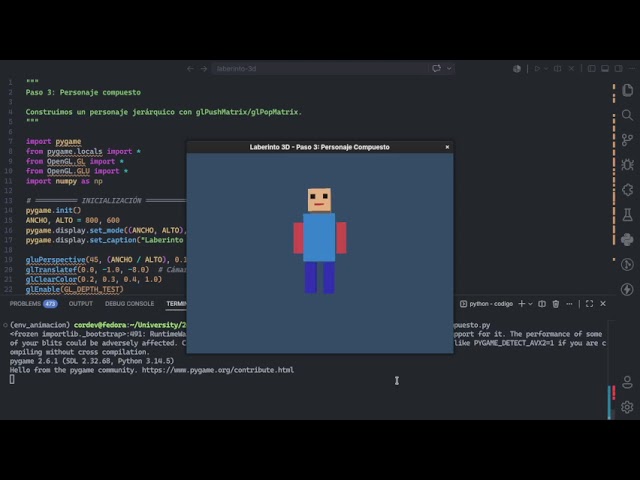Switch to the Debug Console tab
This screenshot has width=640, height=480.
point(129,304)
